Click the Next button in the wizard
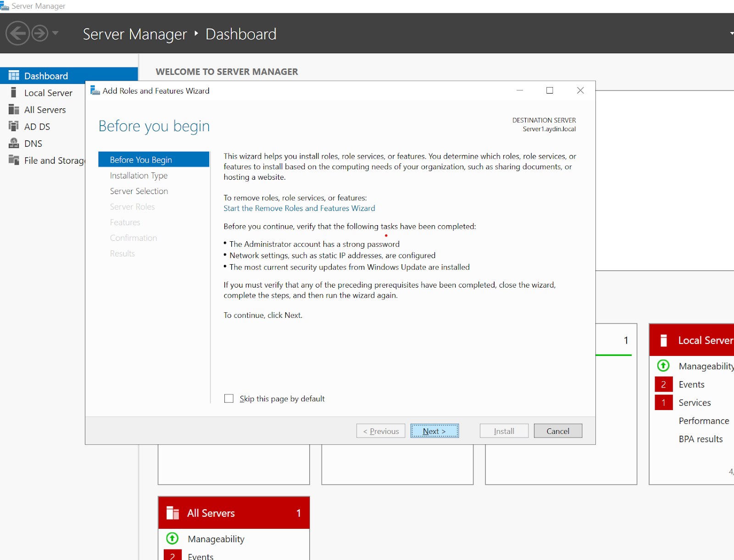734x560 pixels. pos(434,431)
